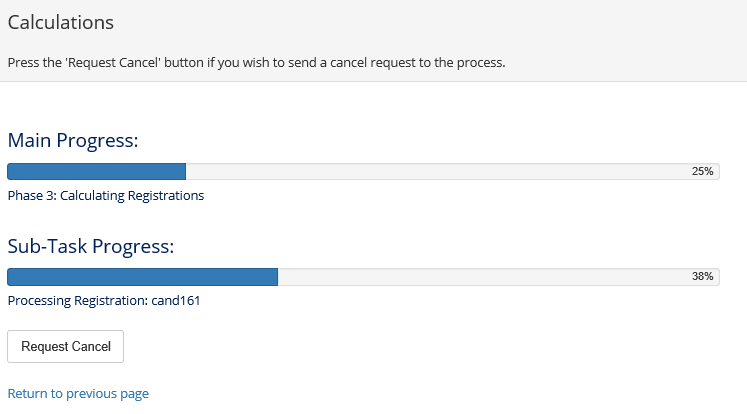Click the 'Phase 3: Calculating Registrations' status text
Viewport: 747px width, 414px height.
point(105,196)
